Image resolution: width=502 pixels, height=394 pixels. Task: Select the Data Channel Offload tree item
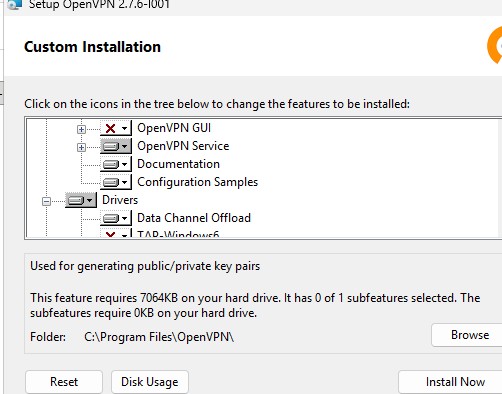tap(194, 218)
